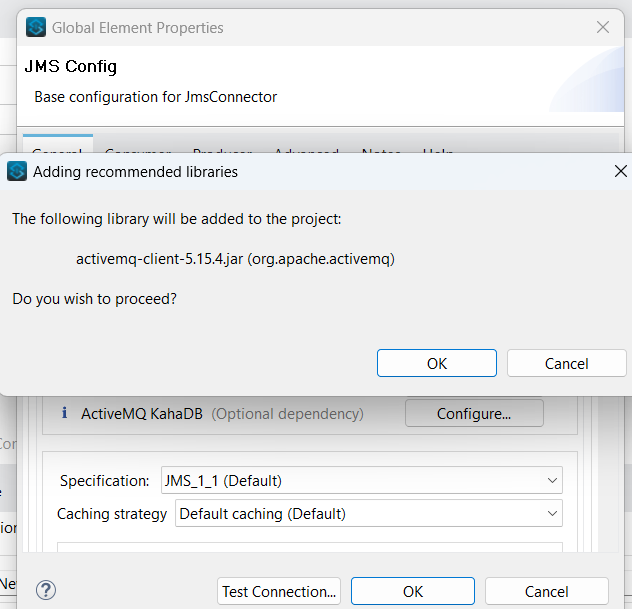The width and height of the screenshot is (632, 609).
Task: Open the Specification dropdown
Action: tap(361, 481)
